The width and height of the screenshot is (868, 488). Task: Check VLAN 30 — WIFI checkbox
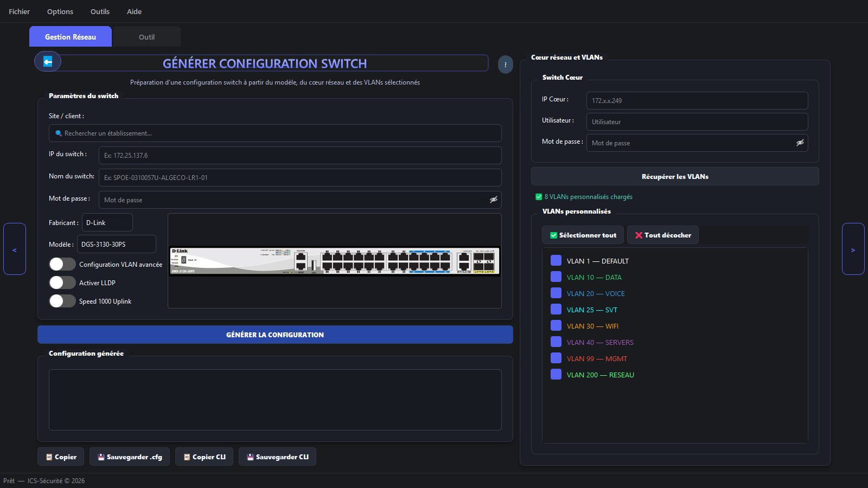click(556, 325)
